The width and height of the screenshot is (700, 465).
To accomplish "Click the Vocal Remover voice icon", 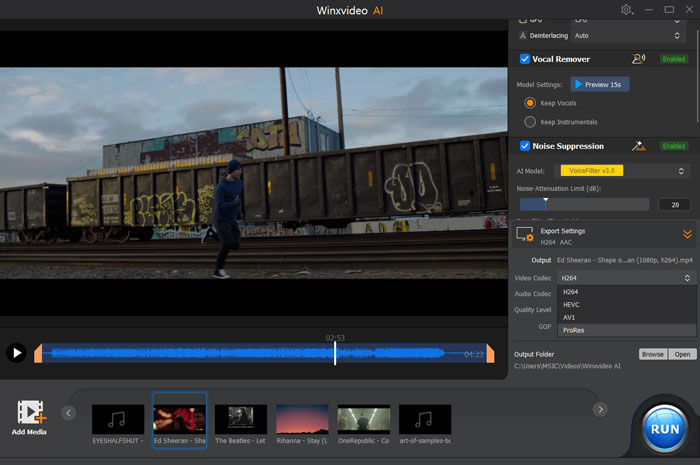I will coord(639,59).
